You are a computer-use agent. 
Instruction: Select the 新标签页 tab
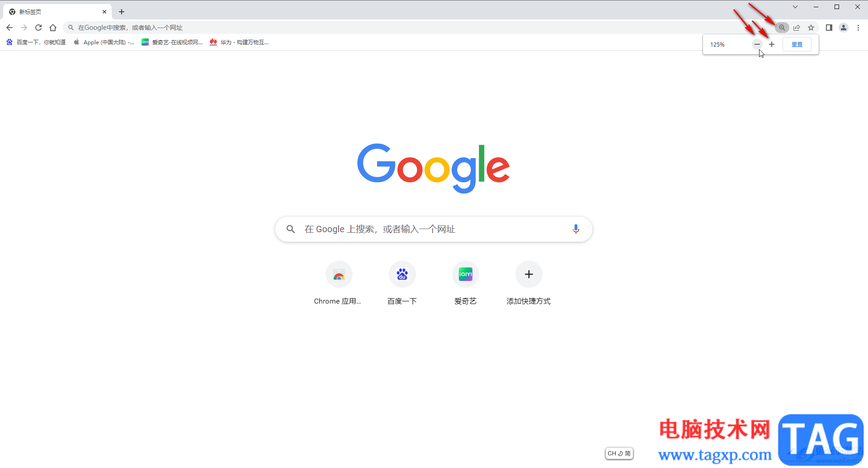tap(57, 12)
